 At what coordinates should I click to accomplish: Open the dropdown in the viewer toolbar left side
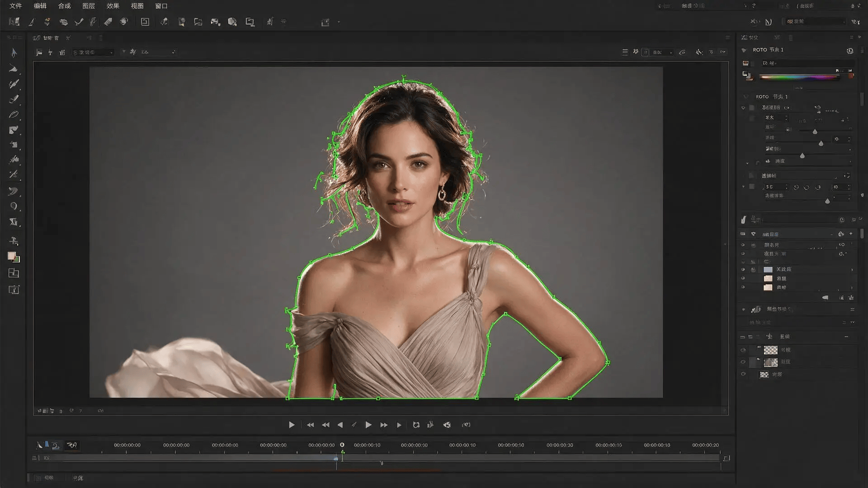(x=93, y=52)
